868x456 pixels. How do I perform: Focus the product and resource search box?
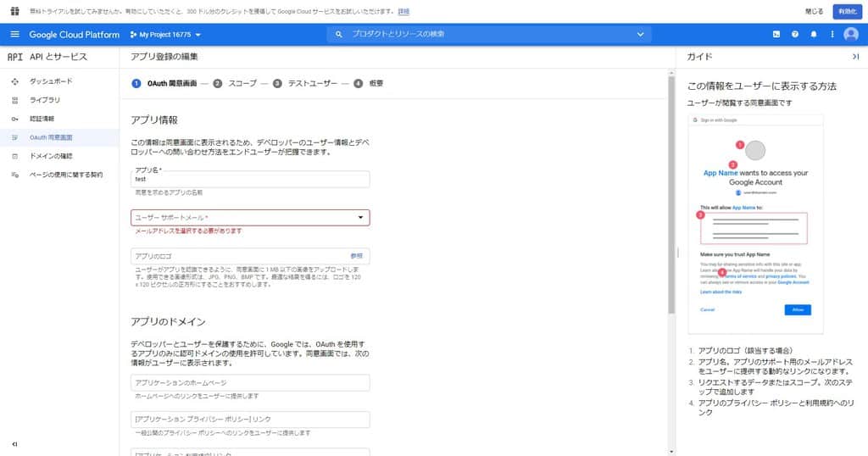(x=490, y=34)
